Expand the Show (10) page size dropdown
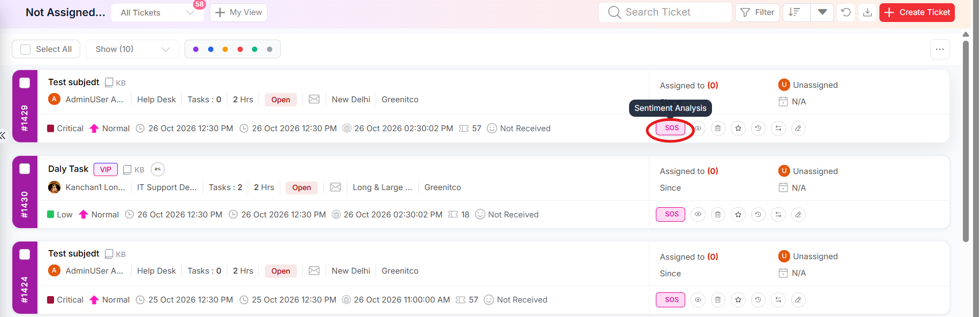The height and width of the screenshot is (317, 980). click(x=132, y=49)
